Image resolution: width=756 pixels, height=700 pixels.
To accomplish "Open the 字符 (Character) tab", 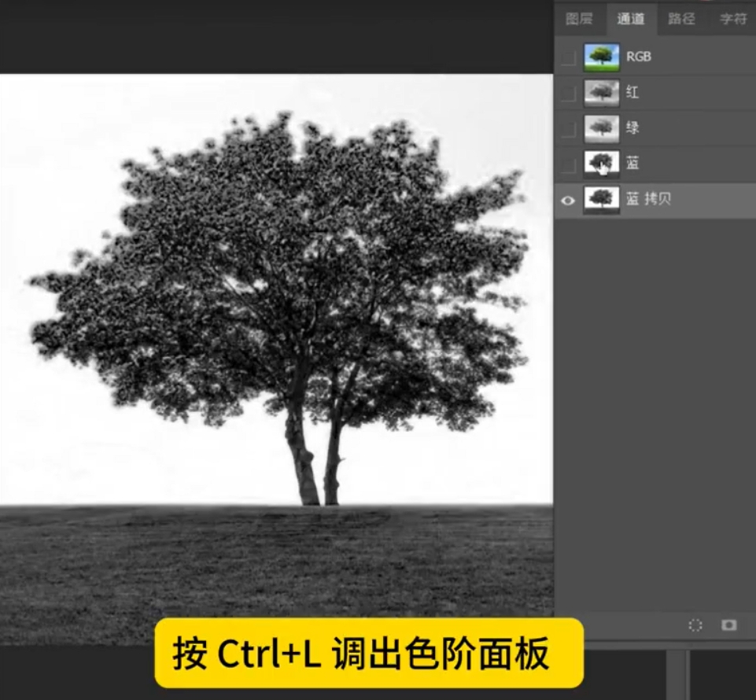I will pos(733,20).
